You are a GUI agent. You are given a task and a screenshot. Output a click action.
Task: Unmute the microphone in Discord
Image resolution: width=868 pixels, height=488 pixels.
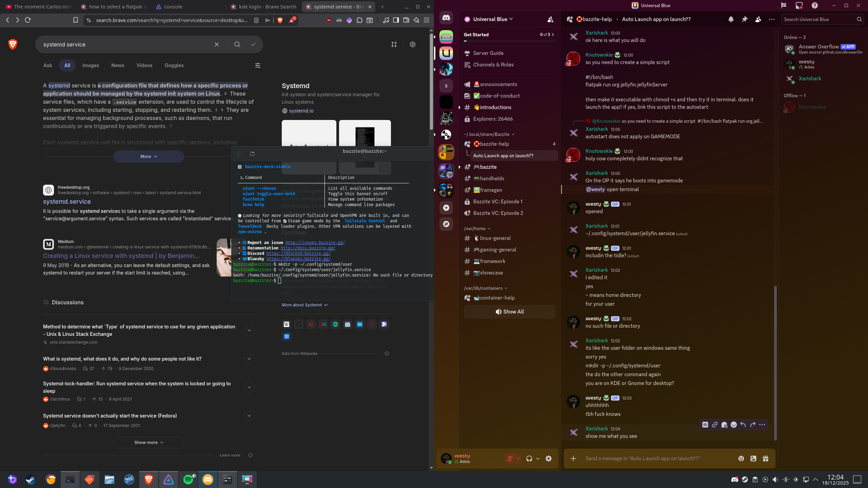pos(510,459)
